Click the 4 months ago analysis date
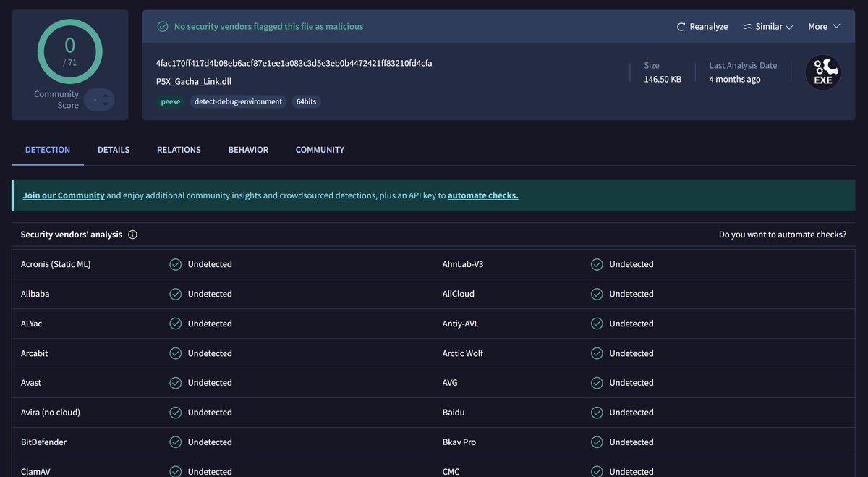Viewport: 868px width, 477px height. (735, 80)
